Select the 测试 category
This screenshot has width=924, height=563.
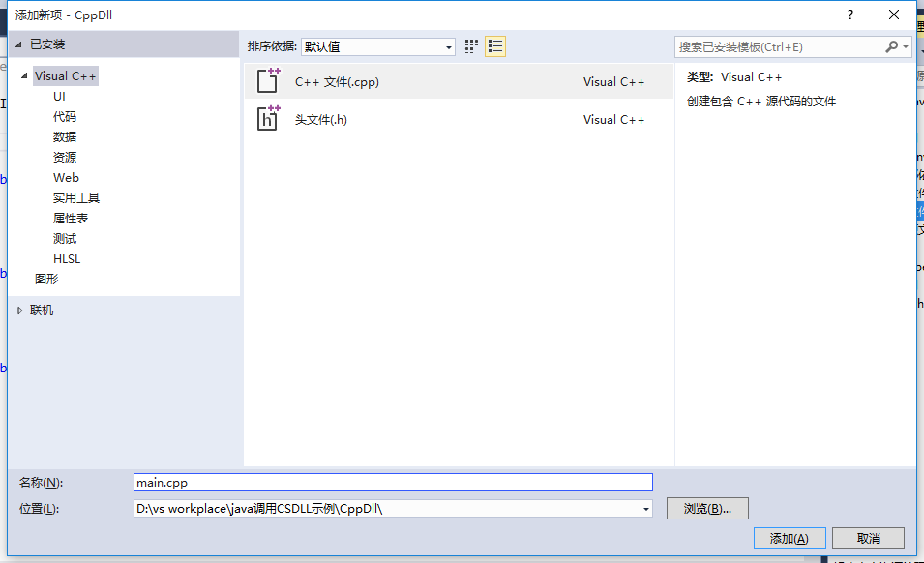[64, 239]
